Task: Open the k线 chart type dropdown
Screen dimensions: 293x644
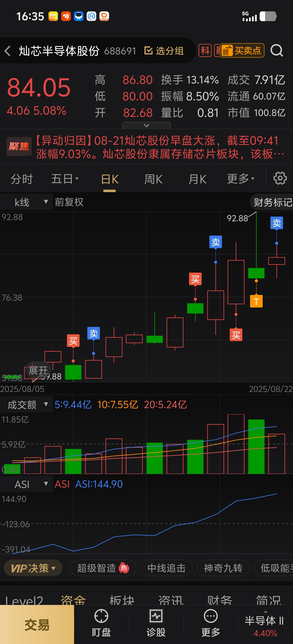Action: click(x=26, y=202)
